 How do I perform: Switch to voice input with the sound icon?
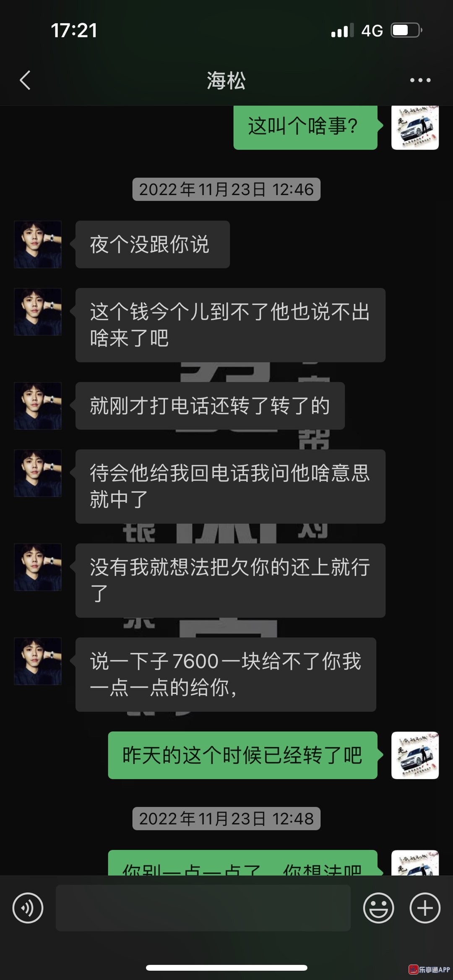click(28, 908)
